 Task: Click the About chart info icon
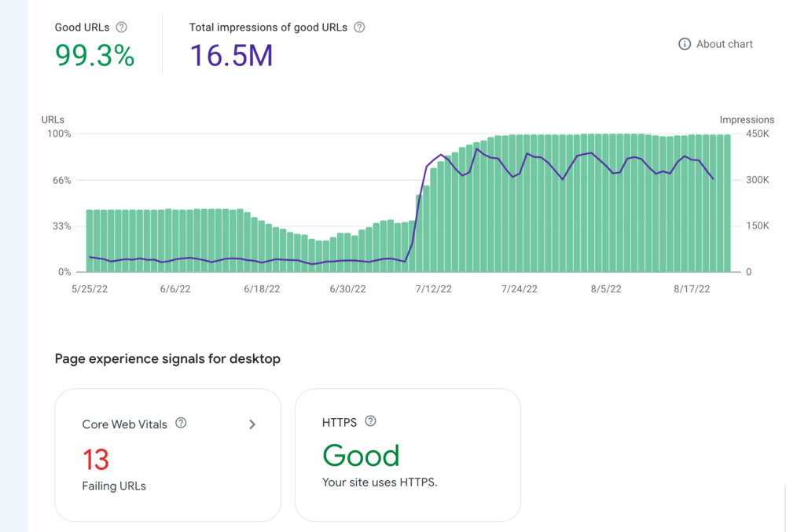685,44
